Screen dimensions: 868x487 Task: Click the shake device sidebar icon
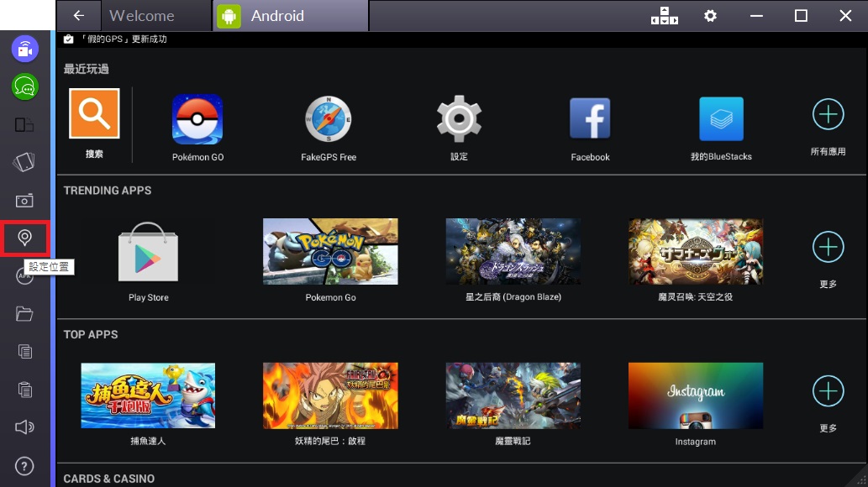[24, 162]
